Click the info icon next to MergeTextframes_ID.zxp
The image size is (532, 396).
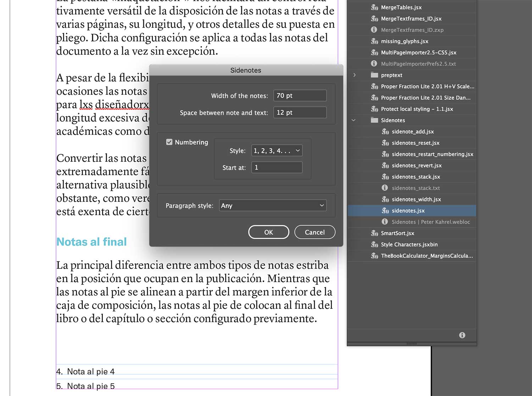pos(374,30)
